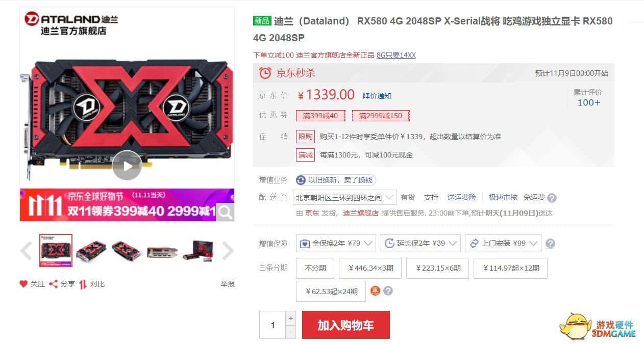This screenshot has width=644, height=344.
Task: Show next thumbnails with right arrow
Action: pos(228,251)
